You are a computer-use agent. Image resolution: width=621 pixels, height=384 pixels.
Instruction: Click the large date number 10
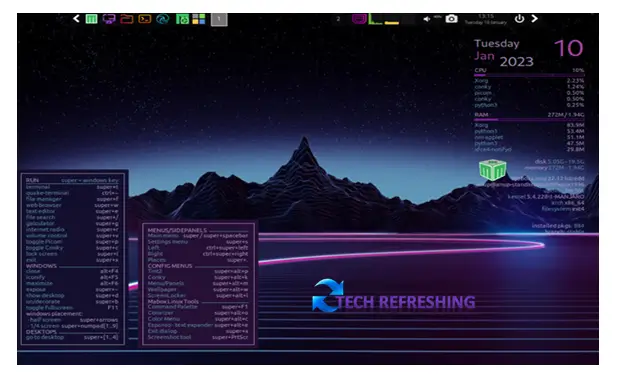568,48
